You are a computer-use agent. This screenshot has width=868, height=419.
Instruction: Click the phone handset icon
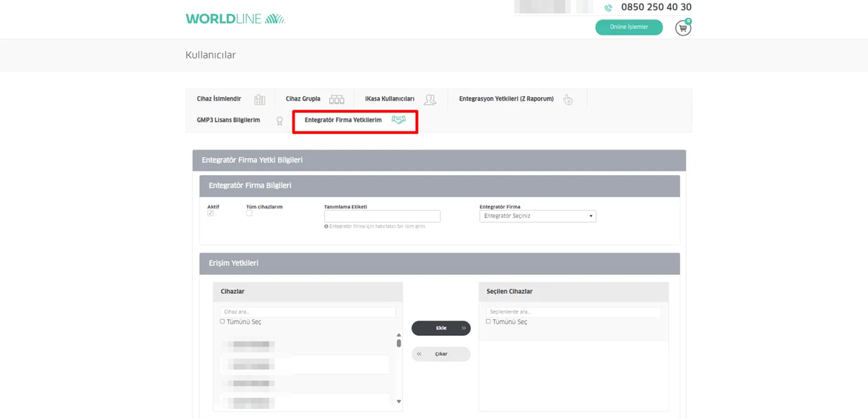tap(608, 8)
